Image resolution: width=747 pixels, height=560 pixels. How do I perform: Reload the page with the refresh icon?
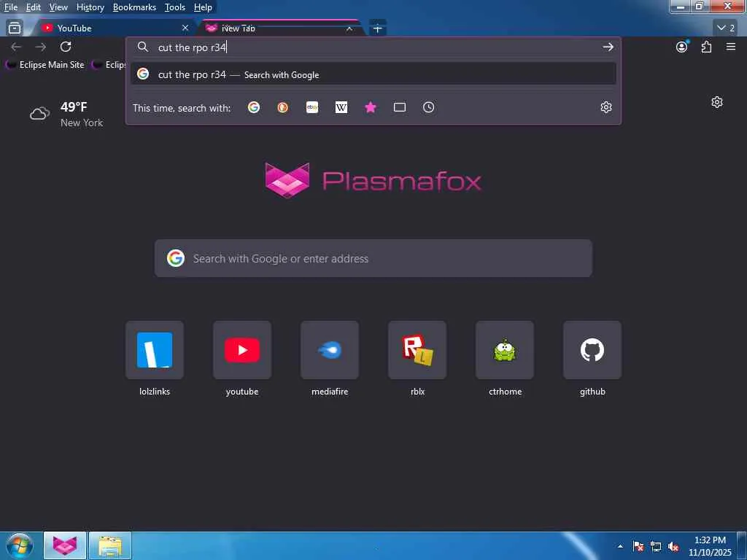(x=66, y=47)
